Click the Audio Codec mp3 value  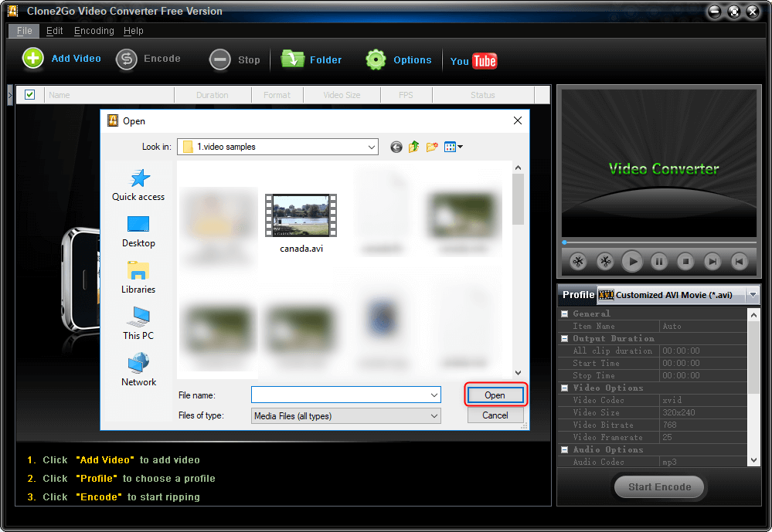(x=703, y=462)
